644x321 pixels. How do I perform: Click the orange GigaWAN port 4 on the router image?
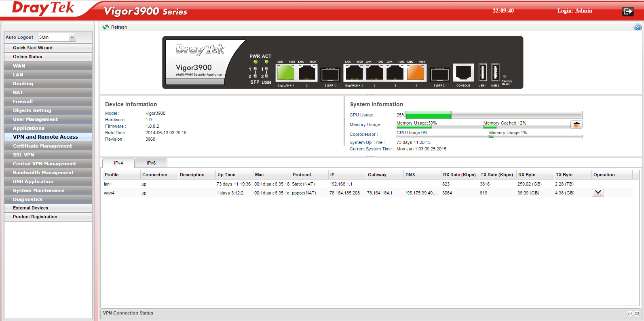(415, 73)
